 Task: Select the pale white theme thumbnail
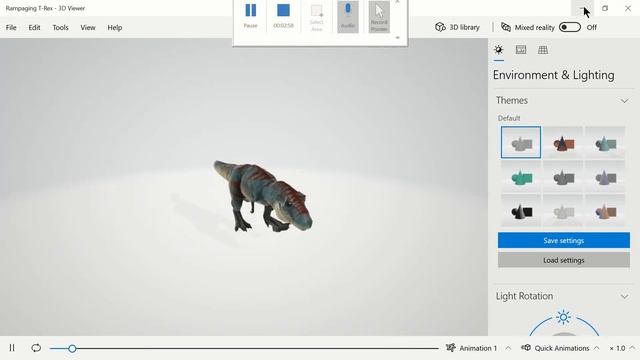563,211
